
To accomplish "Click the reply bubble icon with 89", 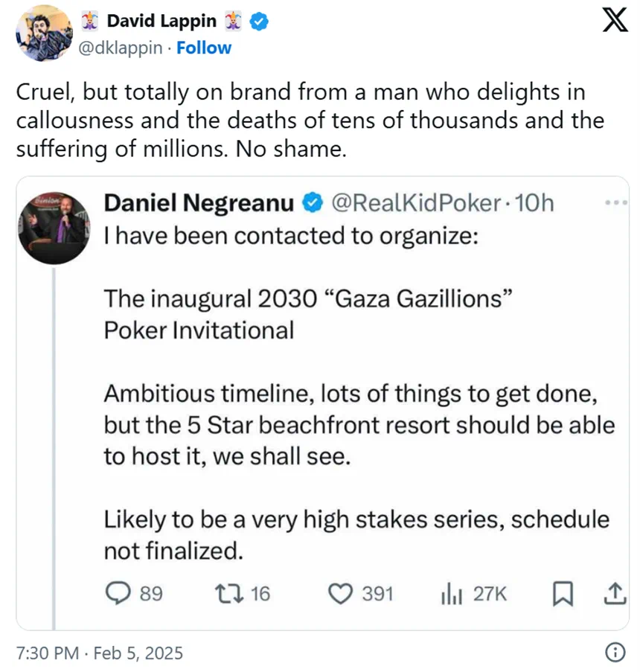I will [x=118, y=593].
